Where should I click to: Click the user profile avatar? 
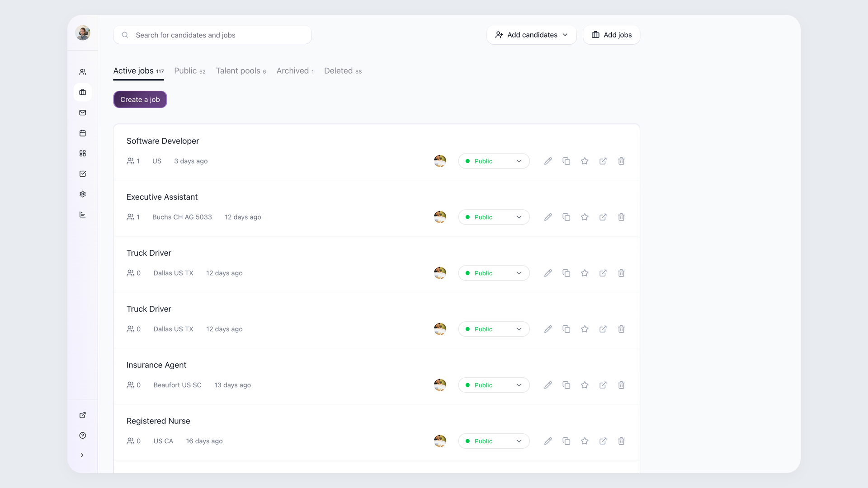(82, 33)
